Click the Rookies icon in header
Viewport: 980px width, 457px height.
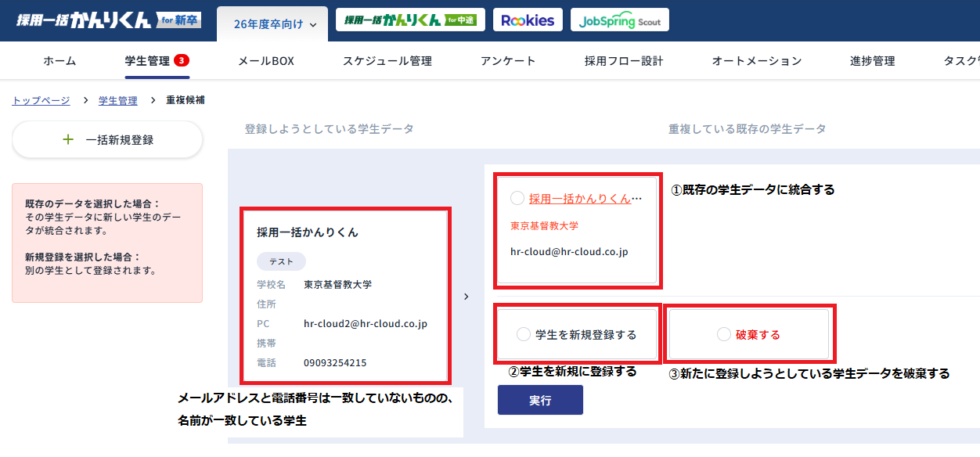(x=528, y=19)
